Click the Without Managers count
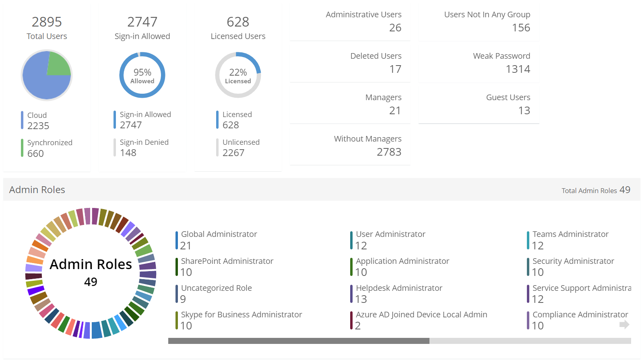Screen dimensions: 644x362 point(389,152)
